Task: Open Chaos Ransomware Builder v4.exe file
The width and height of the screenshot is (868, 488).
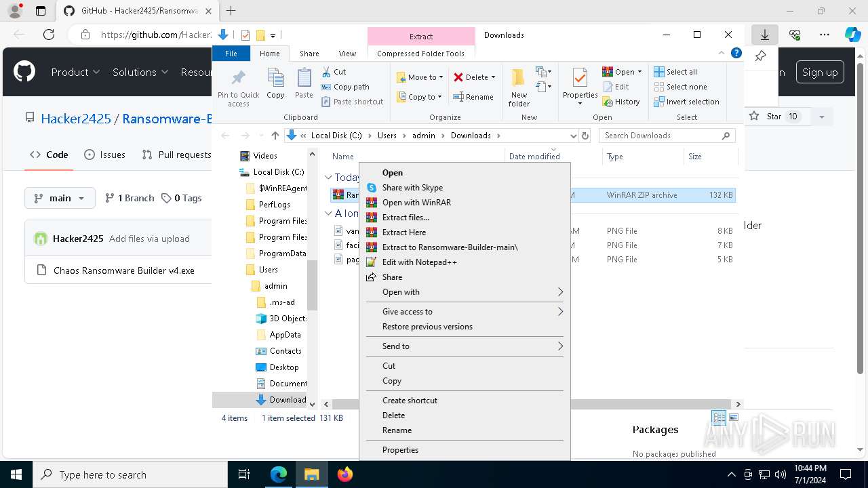Action: click(124, 270)
